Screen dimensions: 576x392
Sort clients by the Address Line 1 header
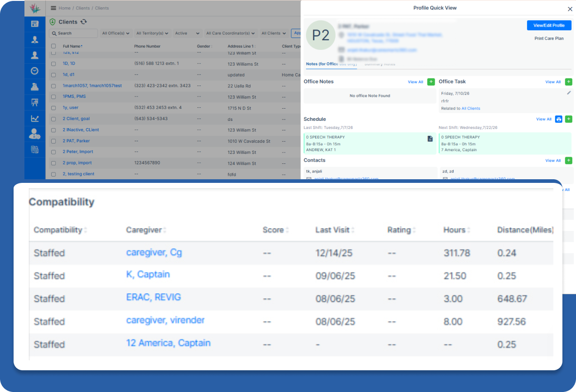coord(241,46)
